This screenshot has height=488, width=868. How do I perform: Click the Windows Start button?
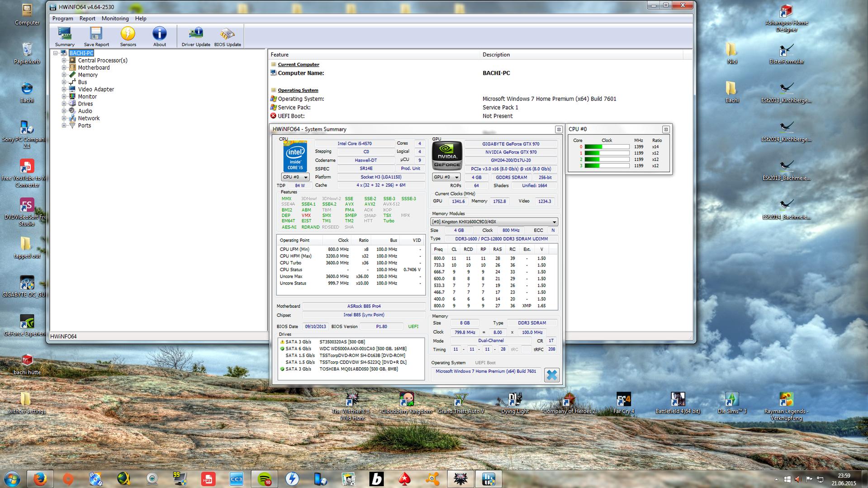pos(12,479)
